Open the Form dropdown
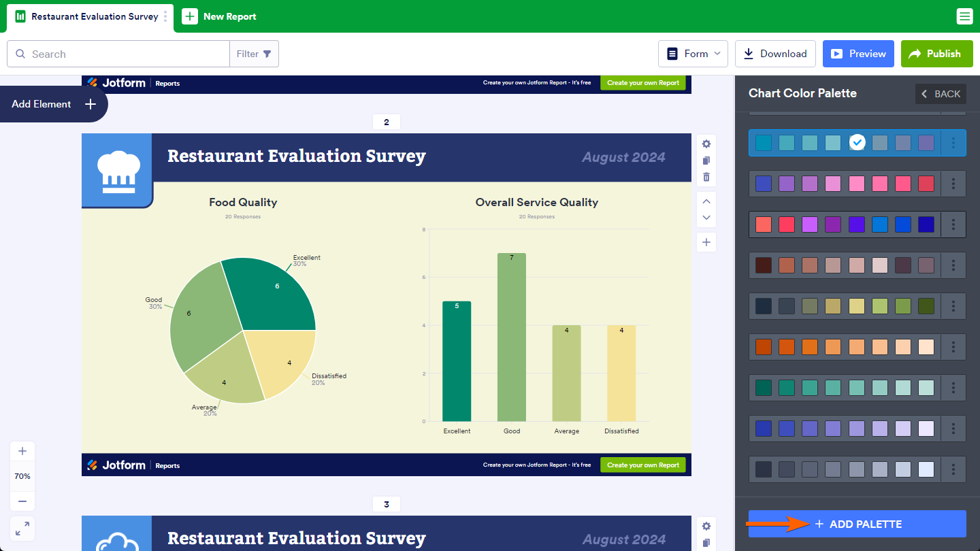The image size is (980, 551). [x=693, y=54]
